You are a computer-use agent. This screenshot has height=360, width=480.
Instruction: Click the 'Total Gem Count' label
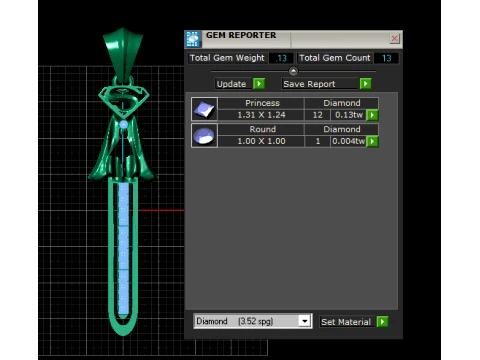(x=335, y=58)
